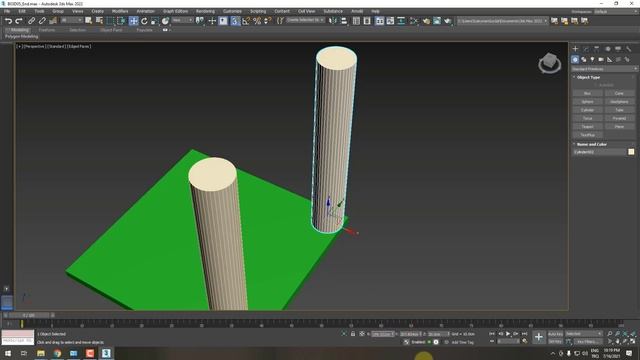This screenshot has height=360, width=640.
Task: Open the Create Selection Set dropdown
Action: pyautogui.click(x=305, y=20)
